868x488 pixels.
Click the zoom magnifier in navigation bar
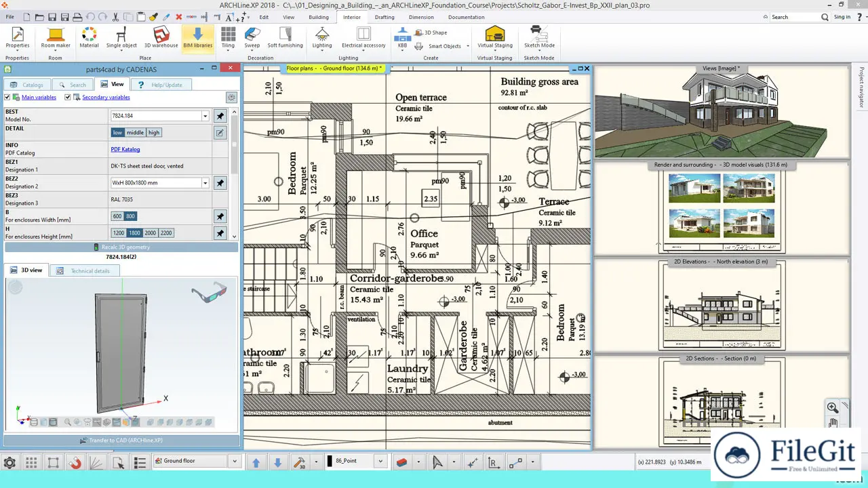832,407
